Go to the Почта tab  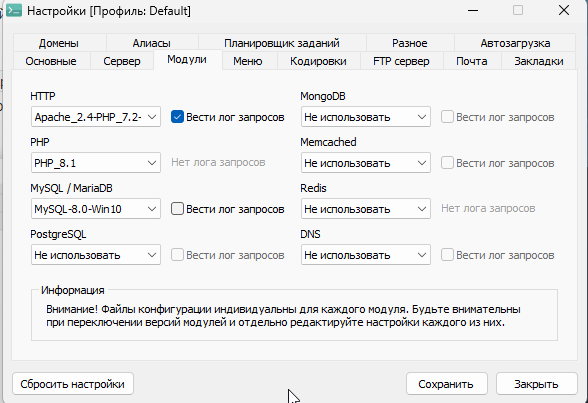(x=472, y=61)
